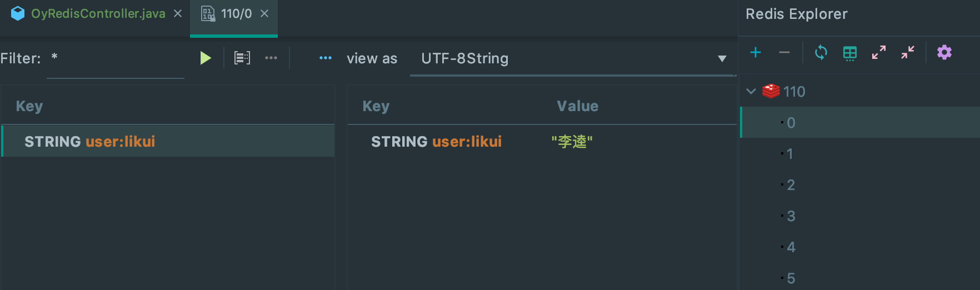Run the key filter with the green play icon
This screenshot has width=980, height=290.
(206, 58)
